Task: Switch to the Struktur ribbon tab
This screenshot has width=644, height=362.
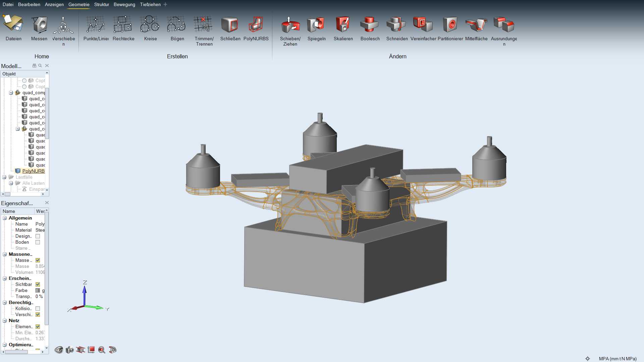Action: (x=102, y=4)
